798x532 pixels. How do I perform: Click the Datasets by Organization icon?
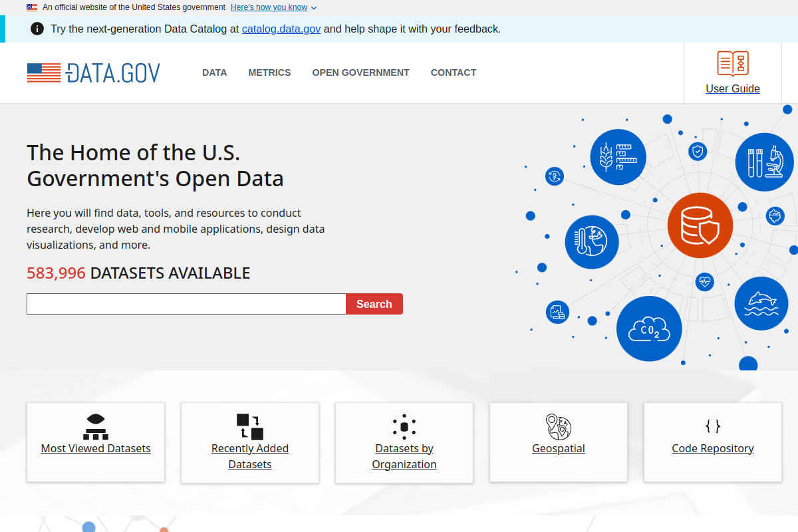(404, 426)
